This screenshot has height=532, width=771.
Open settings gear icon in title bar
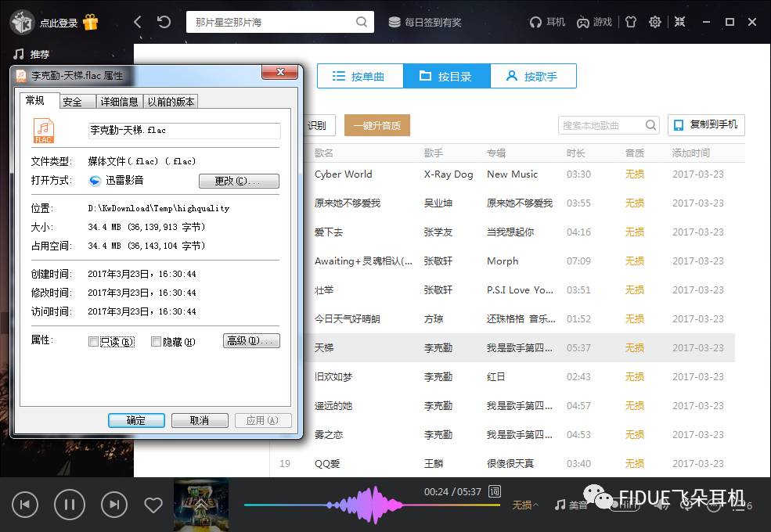655,22
